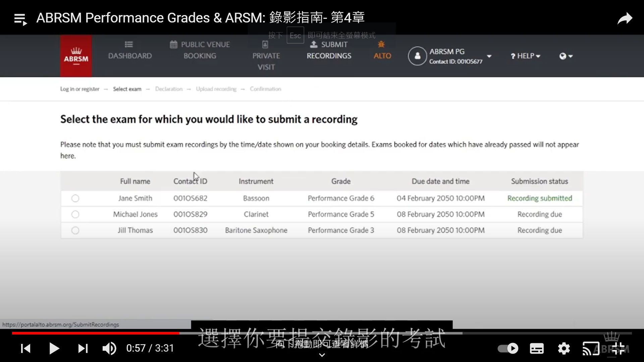Open the globe language dropdown
This screenshot has height=362, width=644.
tap(566, 56)
